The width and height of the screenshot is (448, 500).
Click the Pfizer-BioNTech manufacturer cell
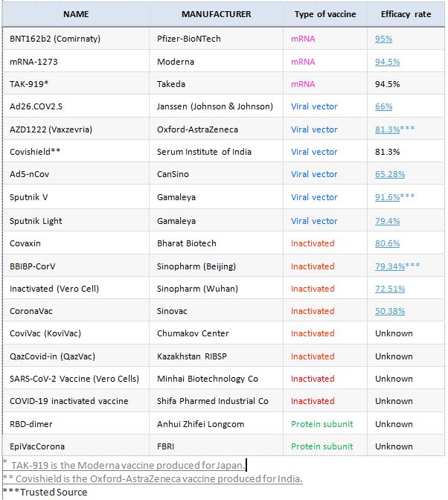click(x=189, y=39)
